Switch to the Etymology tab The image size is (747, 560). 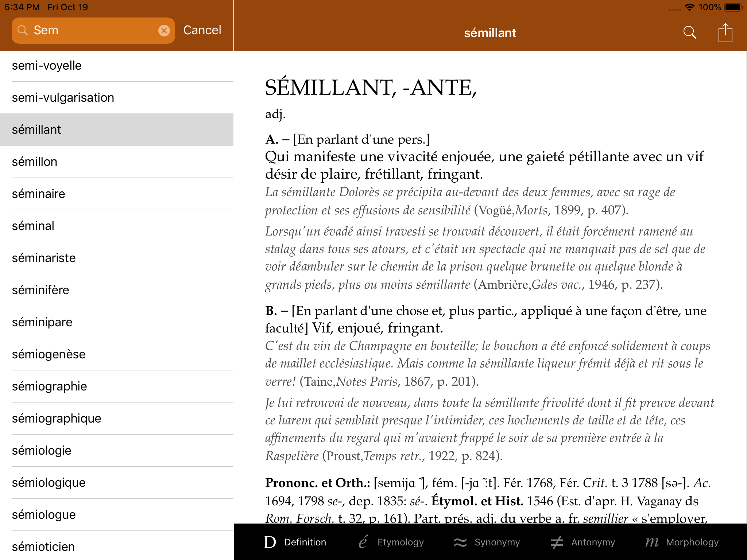click(400, 542)
